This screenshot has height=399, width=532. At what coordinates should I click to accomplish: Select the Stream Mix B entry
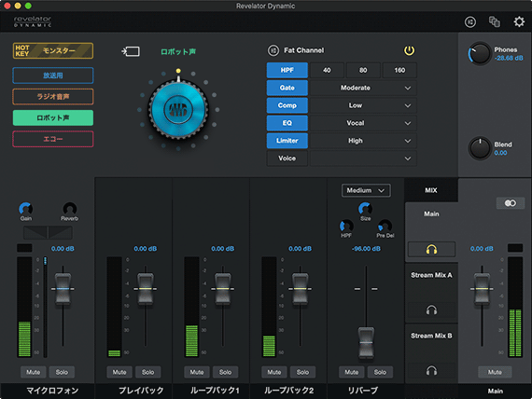[x=431, y=336]
